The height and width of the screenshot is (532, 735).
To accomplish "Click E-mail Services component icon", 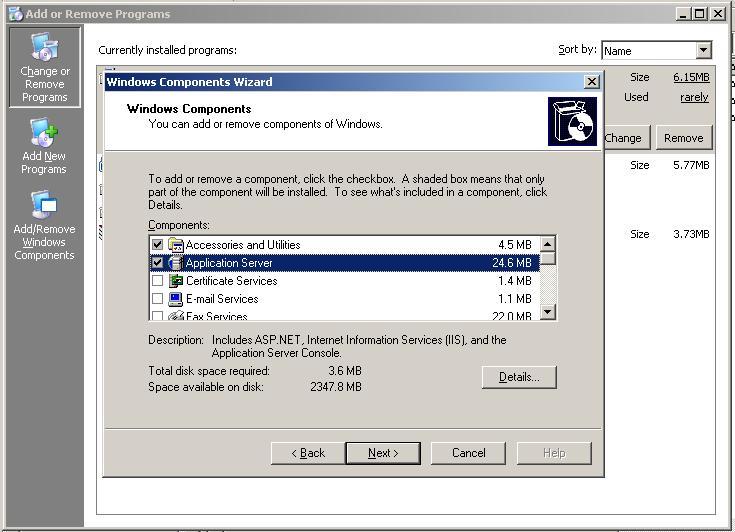I will tap(176, 299).
